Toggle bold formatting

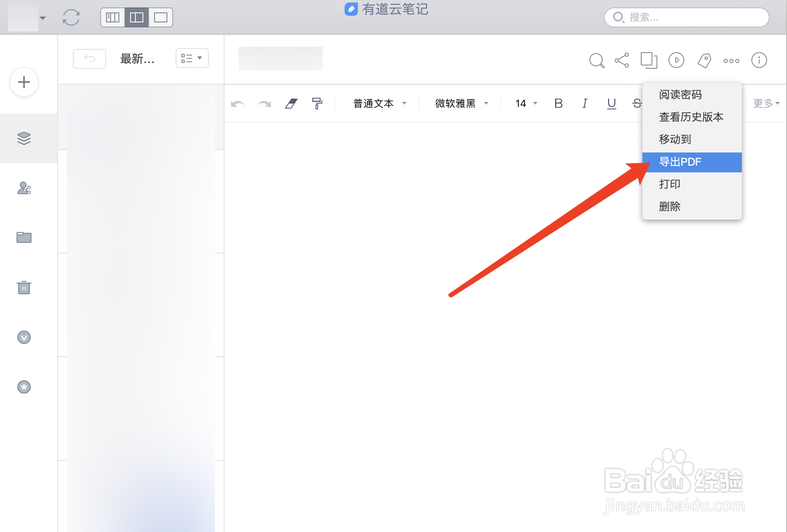[558, 104]
